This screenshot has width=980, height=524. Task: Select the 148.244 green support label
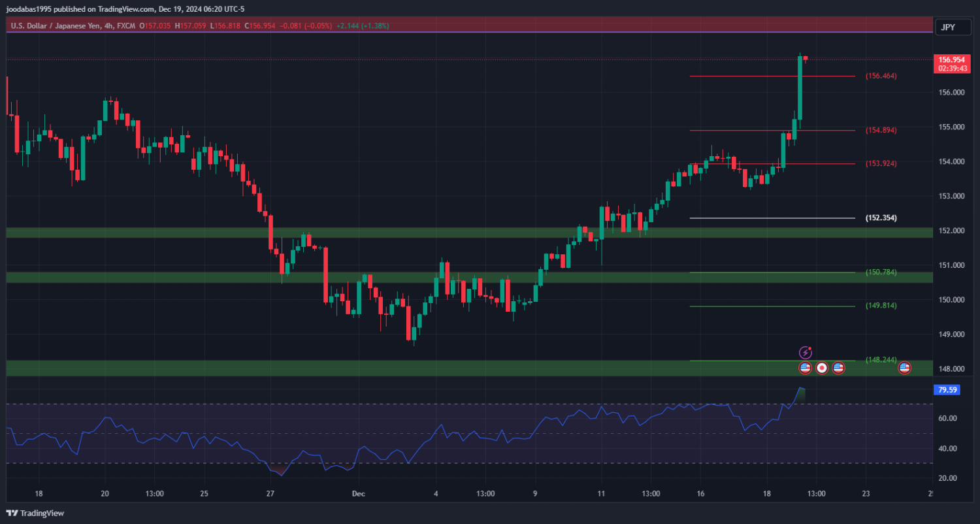[881, 359]
